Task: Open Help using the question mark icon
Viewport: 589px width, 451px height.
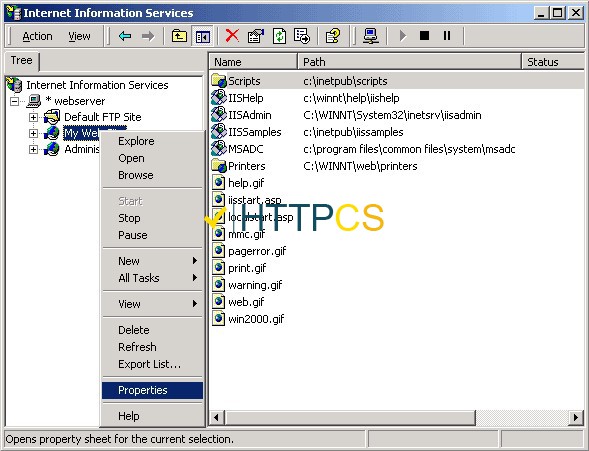Action: [x=333, y=36]
